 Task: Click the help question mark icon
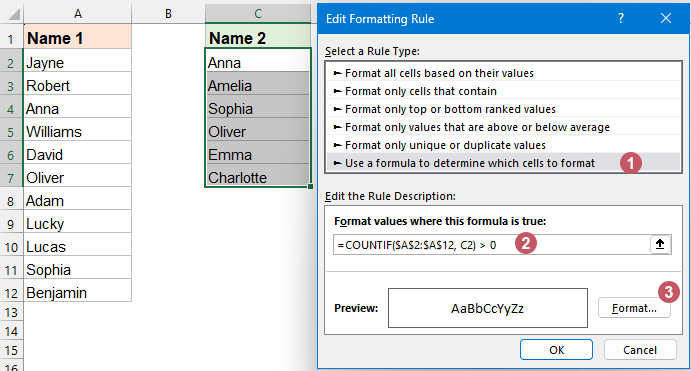point(621,19)
